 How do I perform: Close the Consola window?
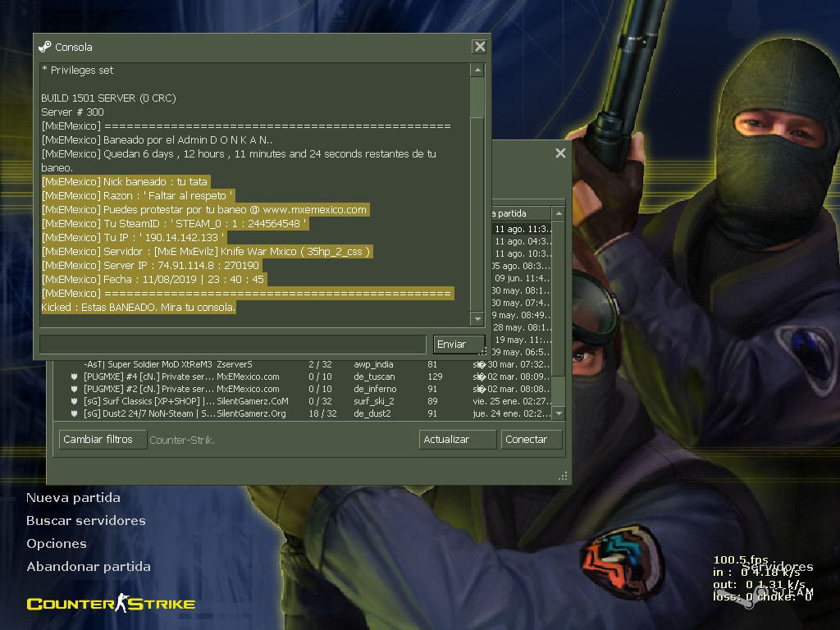point(479,47)
